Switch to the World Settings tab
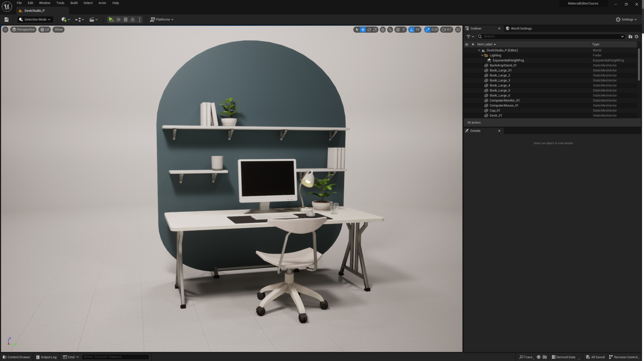Screen dimensions: 644x361 tap(518, 29)
